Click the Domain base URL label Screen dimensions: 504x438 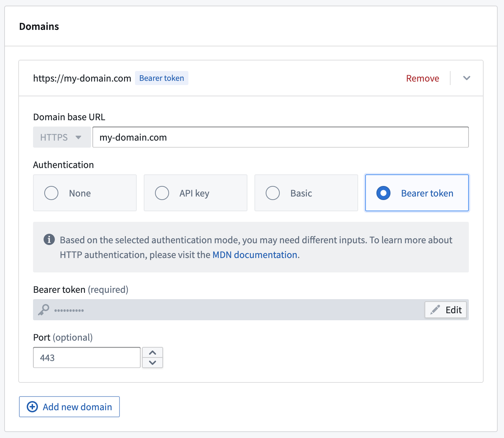(x=69, y=117)
